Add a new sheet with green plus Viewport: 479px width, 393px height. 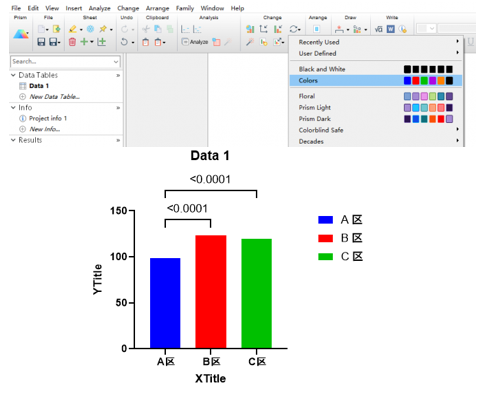click(84, 42)
